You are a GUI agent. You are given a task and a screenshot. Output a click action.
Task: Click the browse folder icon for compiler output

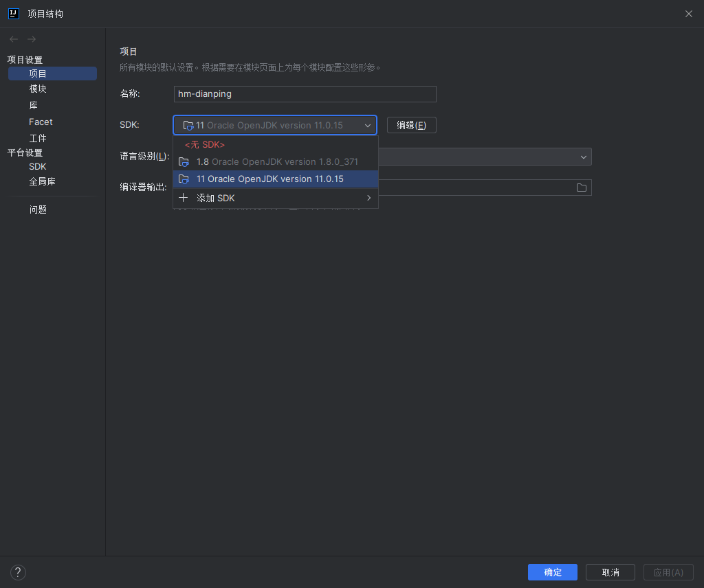pyautogui.click(x=582, y=188)
